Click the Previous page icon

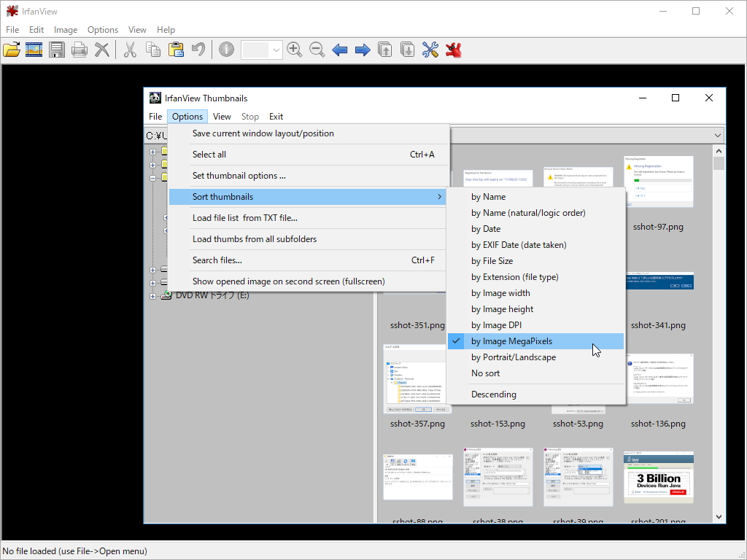[x=385, y=50]
